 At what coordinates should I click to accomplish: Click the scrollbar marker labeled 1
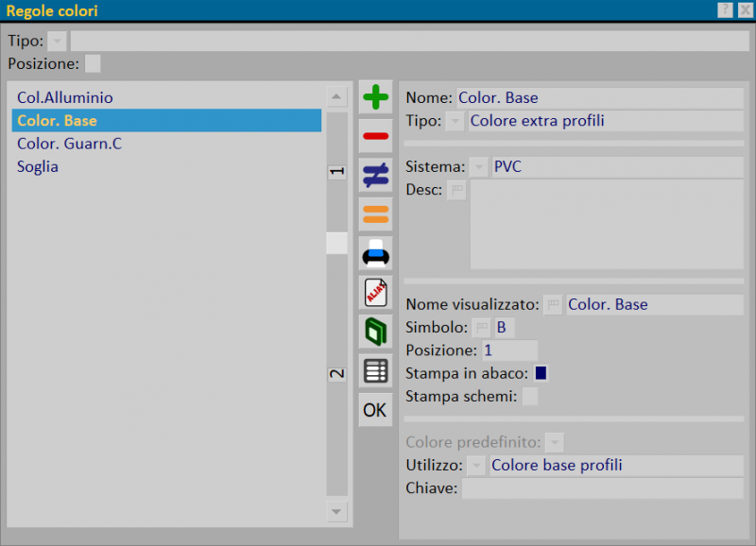pos(336,172)
